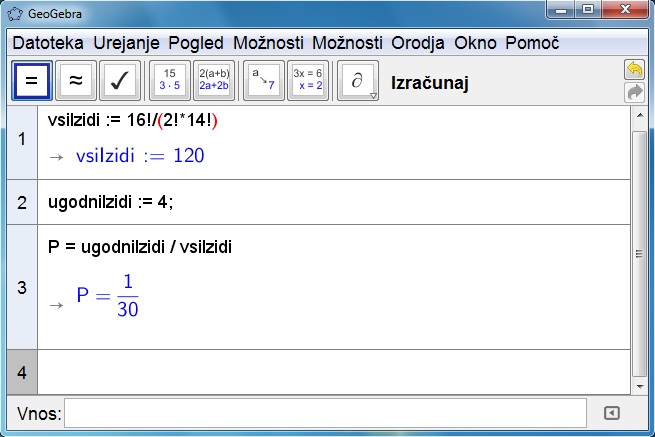The width and height of the screenshot is (655, 437).
Task: Open the Datoteka menu
Action: pyautogui.click(x=48, y=43)
